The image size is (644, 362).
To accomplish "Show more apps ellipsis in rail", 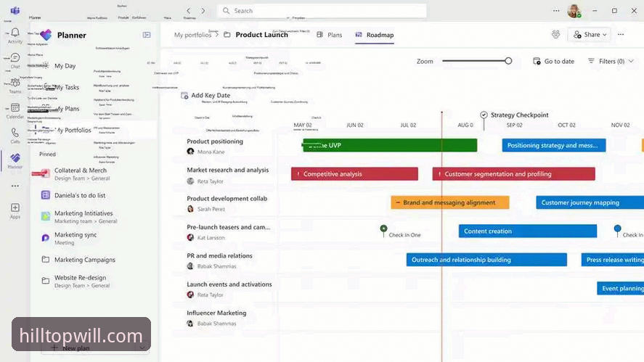I will click(x=15, y=186).
